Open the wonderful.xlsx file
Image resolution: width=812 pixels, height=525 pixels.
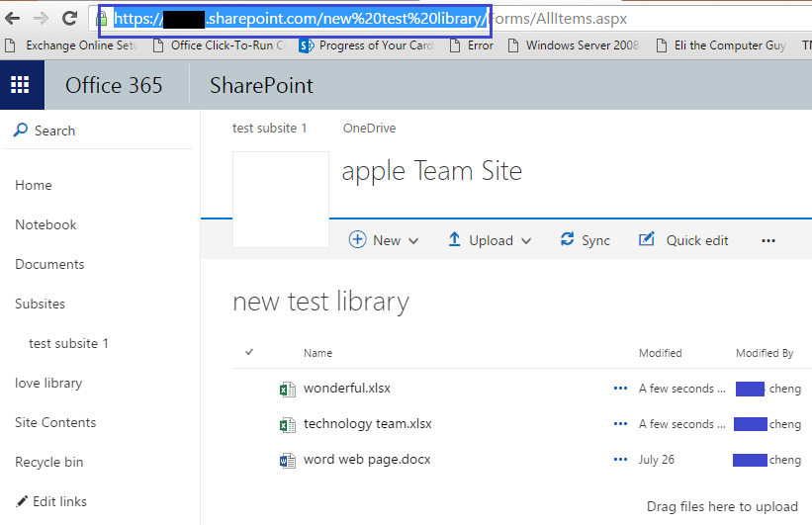pos(347,389)
